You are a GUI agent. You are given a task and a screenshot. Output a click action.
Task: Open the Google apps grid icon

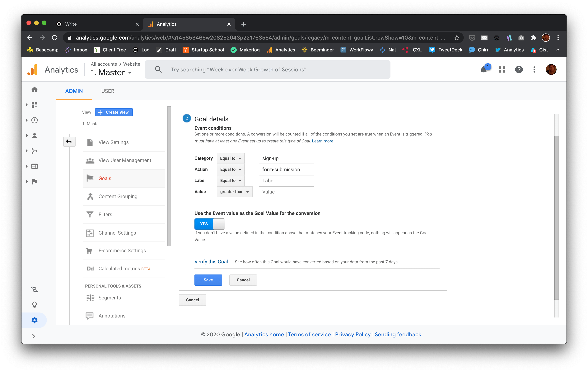(502, 70)
